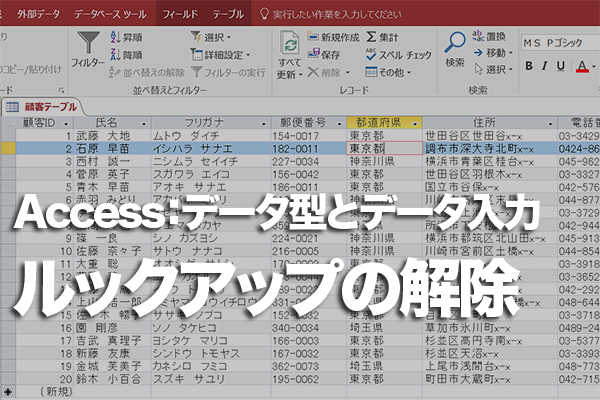Sort descending with 降順 icon

click(x=126, y=55)
